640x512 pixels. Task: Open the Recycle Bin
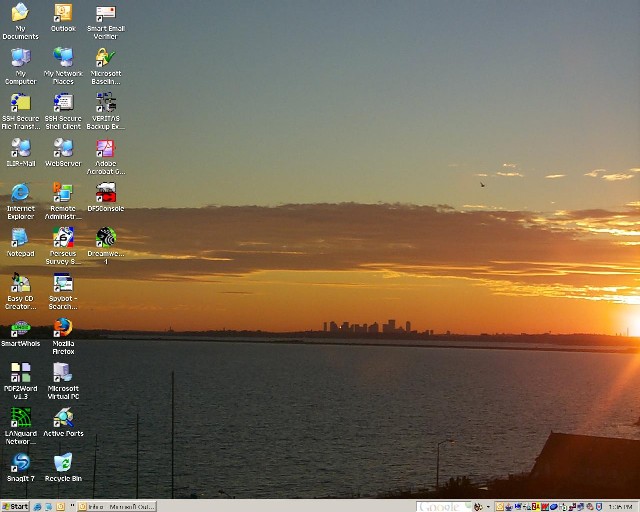(63, 462)
